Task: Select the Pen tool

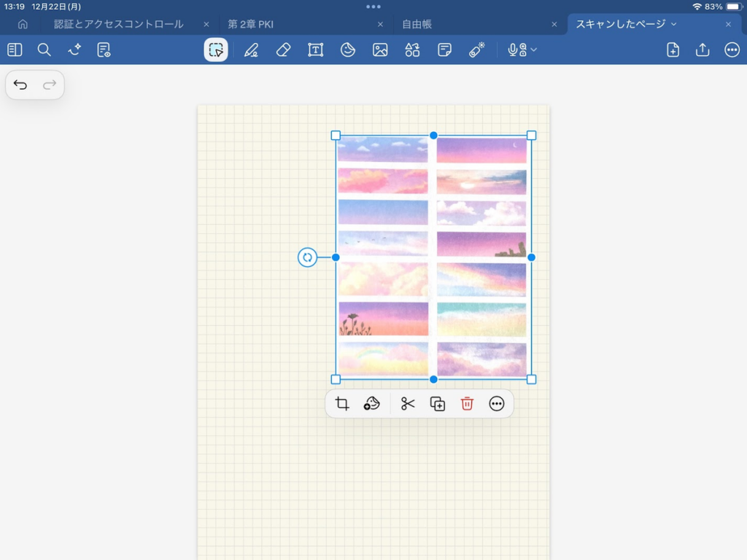Action: 251,50
